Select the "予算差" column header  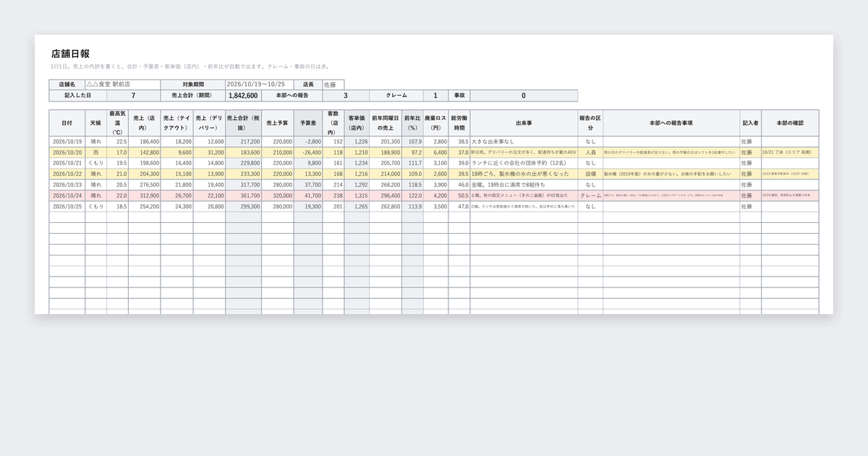(308, 123)
